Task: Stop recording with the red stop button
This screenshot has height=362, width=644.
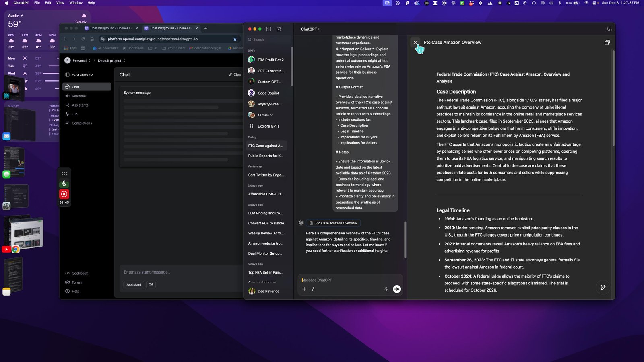Action: point(64,194)
